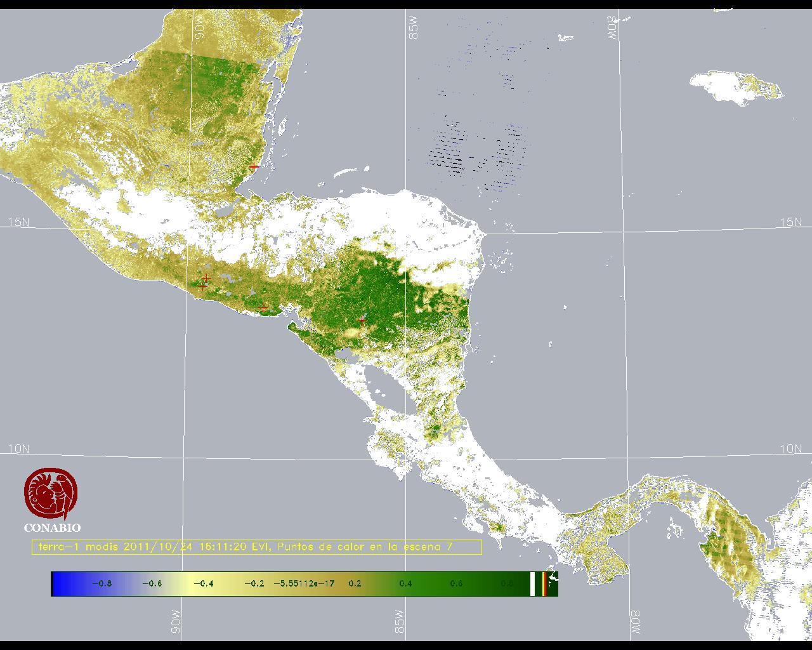Image resolution: width=812 pixels, height=650 pixels.
Task: Click the 85W longitude label at the top
Action: coord(414,28)
